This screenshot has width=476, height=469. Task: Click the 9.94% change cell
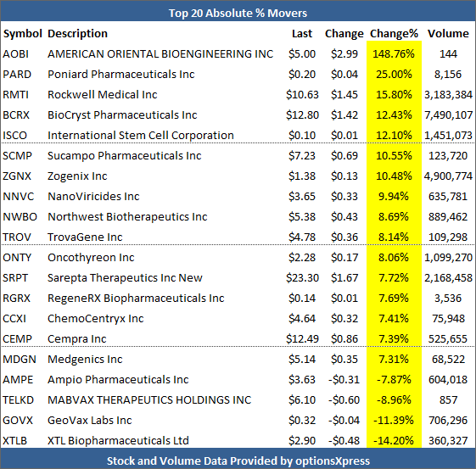click(394, 196)
